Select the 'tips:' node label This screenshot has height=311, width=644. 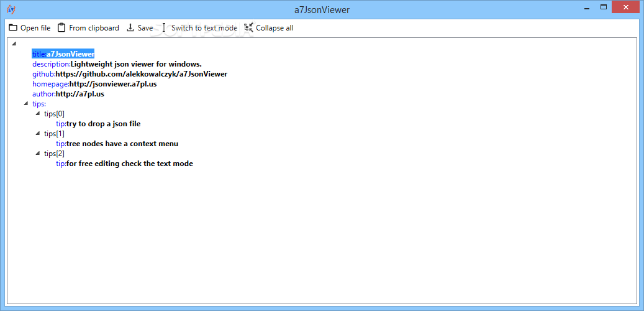tap(39, 104)
